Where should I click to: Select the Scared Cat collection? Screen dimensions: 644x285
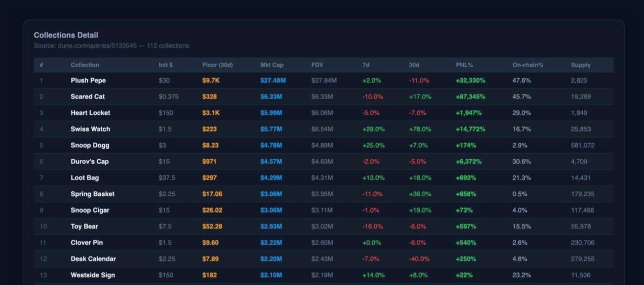coord(324,97)
